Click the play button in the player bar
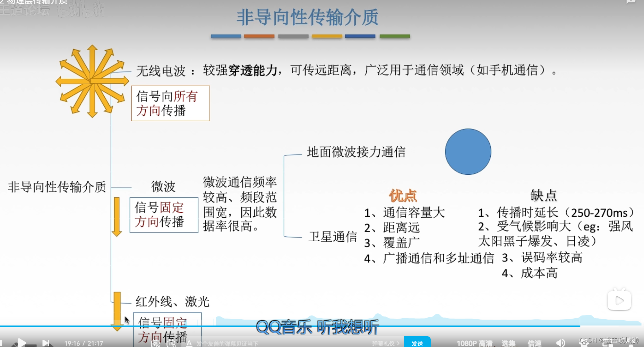This screenshot has width=644, height=347. coord(22,343)
